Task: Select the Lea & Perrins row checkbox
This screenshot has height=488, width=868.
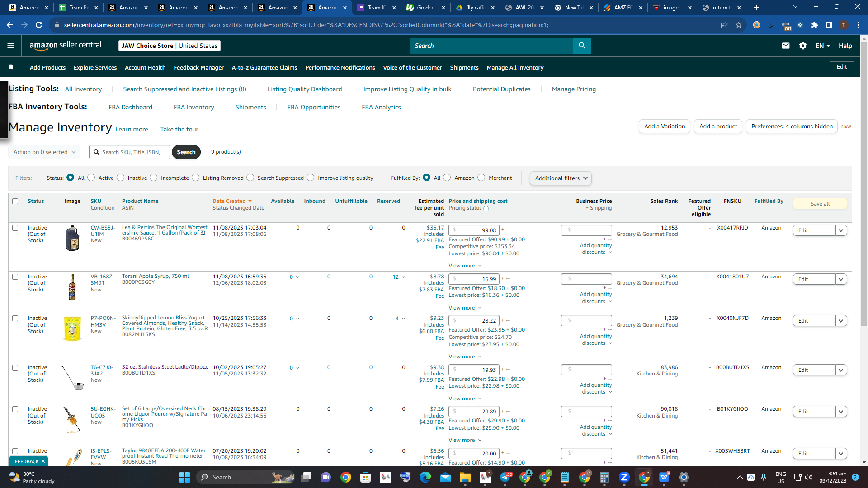Action: tap(15, 228)
